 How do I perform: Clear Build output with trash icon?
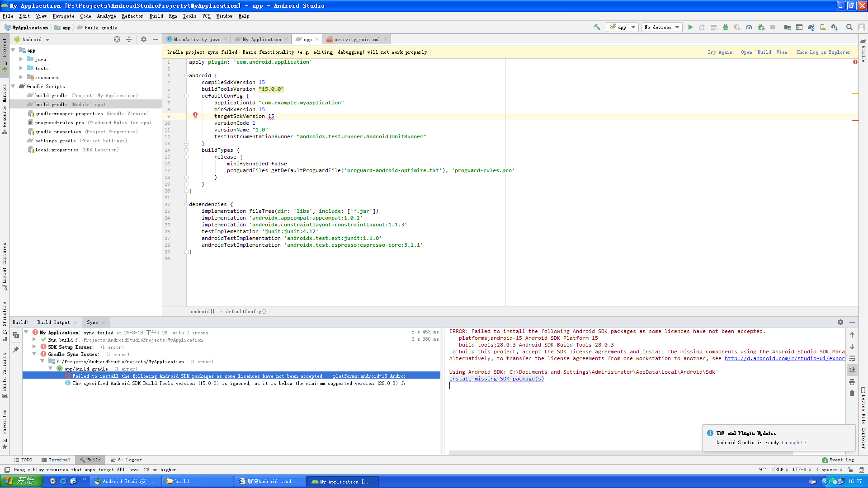coord(852,394)
